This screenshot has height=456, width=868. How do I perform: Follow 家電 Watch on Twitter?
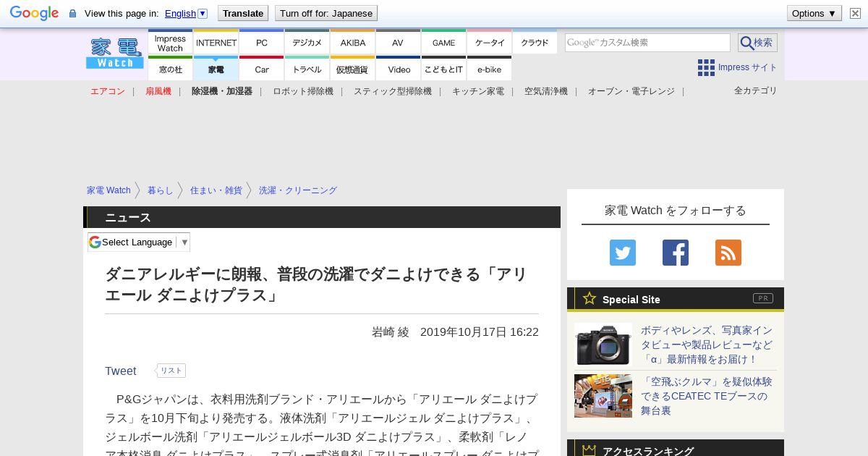[x=623, y=253]
